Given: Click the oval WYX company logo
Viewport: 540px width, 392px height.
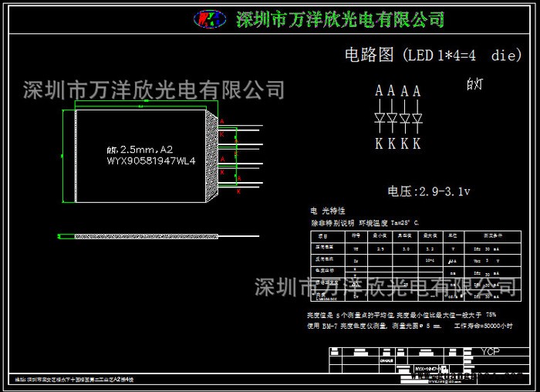Looking at the screenshot, I should (210, 19).
